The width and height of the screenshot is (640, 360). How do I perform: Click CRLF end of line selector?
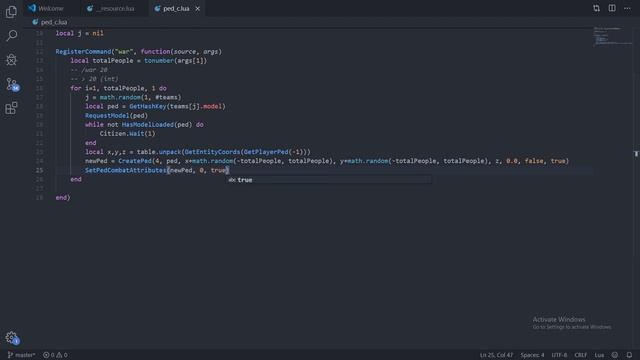point(580,355)
